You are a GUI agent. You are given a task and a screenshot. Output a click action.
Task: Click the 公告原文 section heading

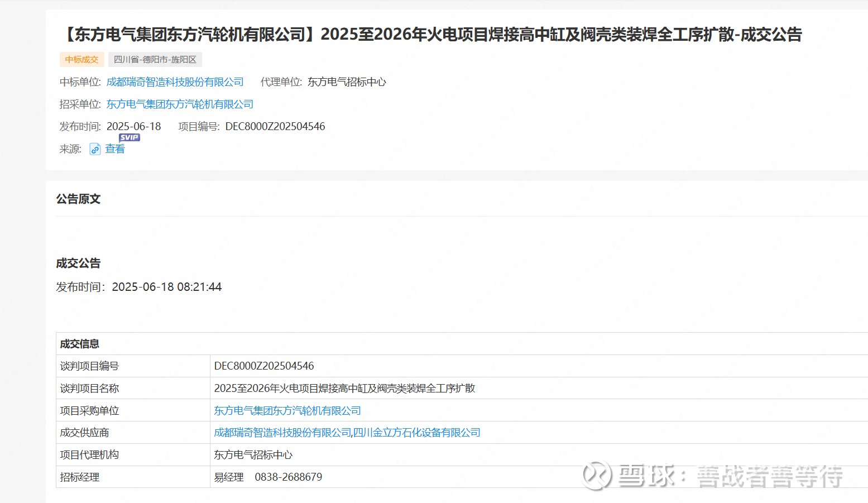(x=78, y=199)
